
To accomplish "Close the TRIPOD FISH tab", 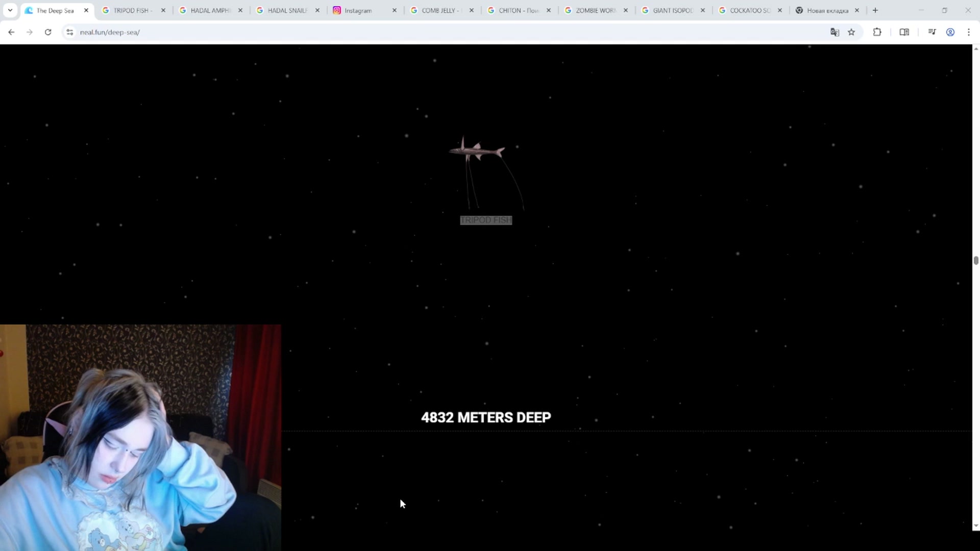I will click(163, 10).
